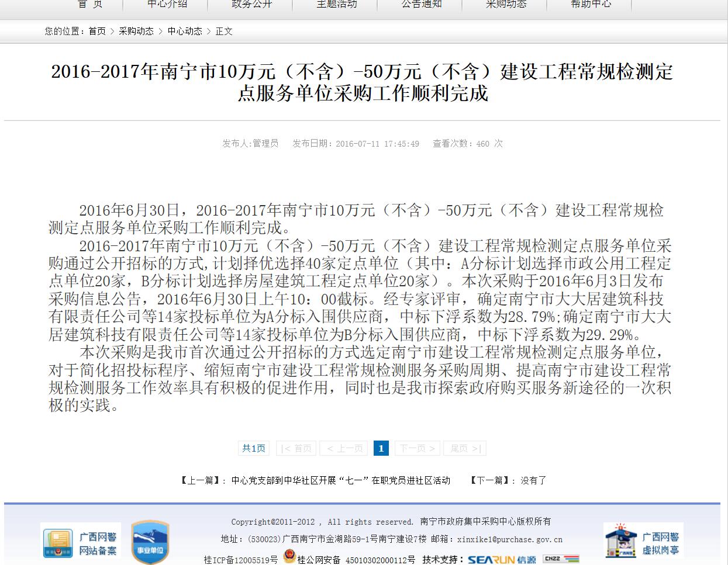This screenshot has height=565, width=728.
Task: Open the SEARUN 信源 tech support logo
Action: point(502,559)
